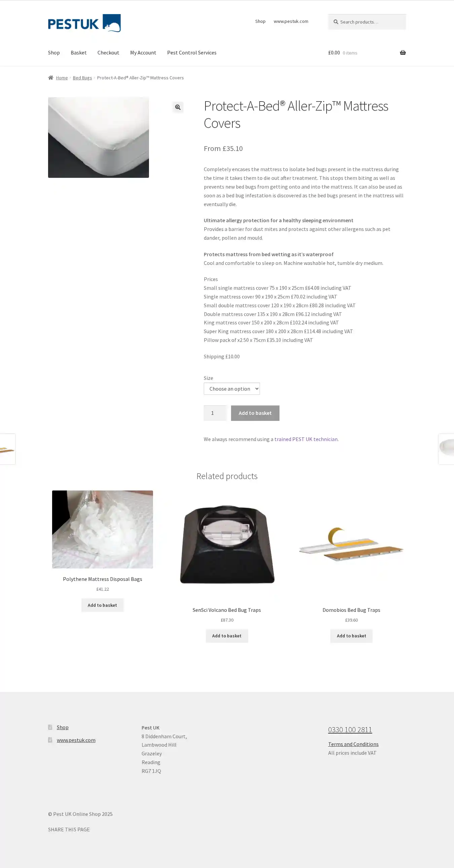
Task: Open Terms and Conditions link
Action: [x=353, y=744]
